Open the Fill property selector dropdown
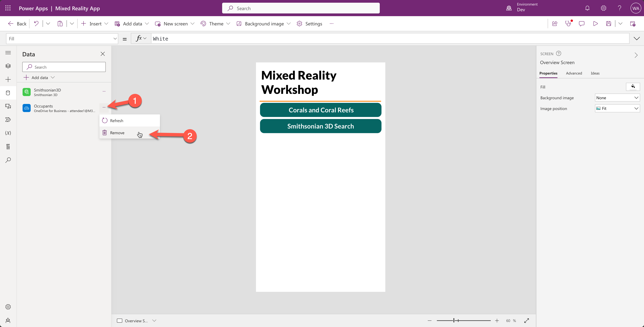Image resolution: width=644 pixels, height=327 pixels. tap(62, 39)
